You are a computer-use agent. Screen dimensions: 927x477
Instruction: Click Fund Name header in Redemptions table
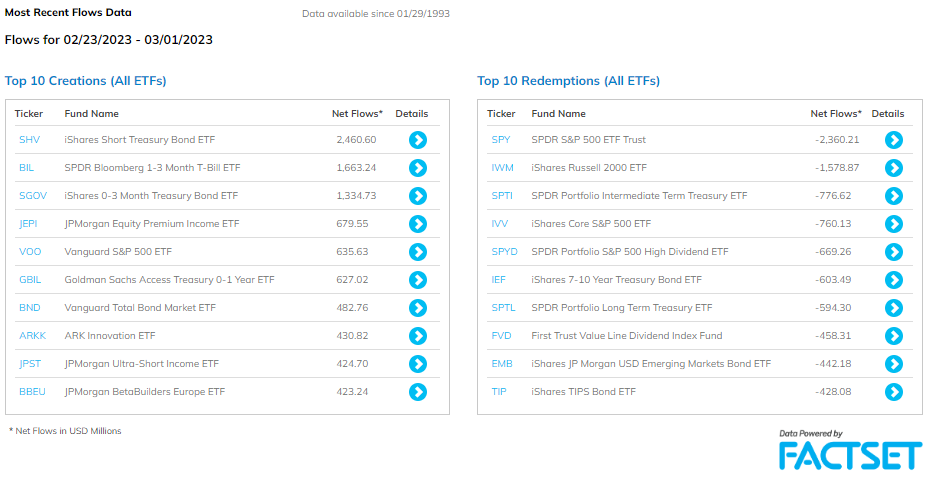559,113
